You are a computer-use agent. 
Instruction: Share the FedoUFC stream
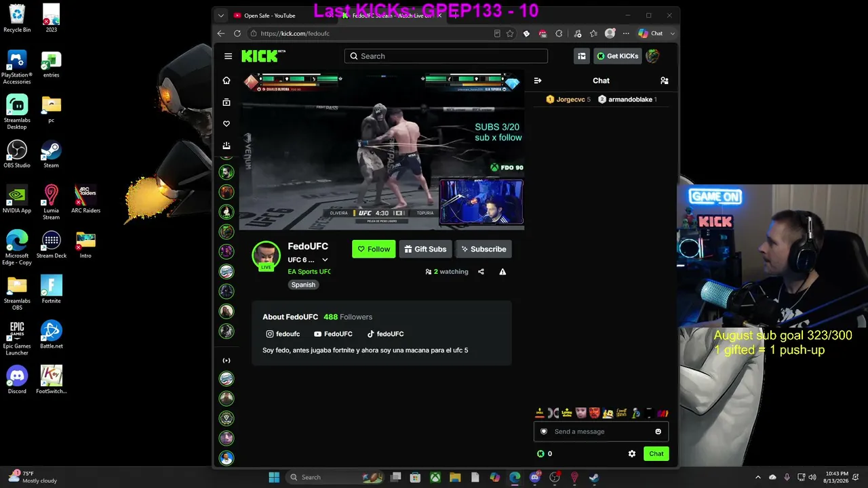click(481, 272)
